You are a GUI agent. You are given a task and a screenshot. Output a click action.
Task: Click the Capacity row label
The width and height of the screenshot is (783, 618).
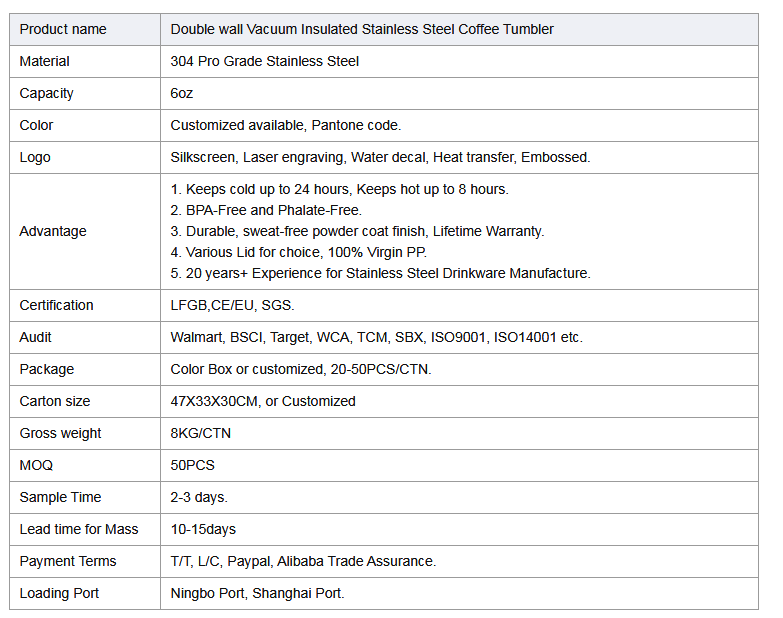[x=47, y=93]
